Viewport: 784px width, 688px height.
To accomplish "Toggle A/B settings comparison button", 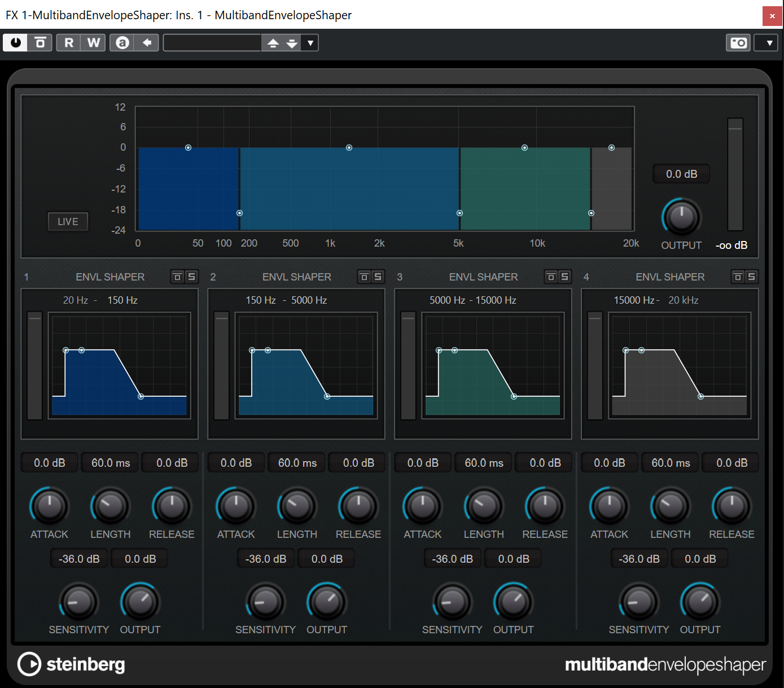I will point(122,43).
